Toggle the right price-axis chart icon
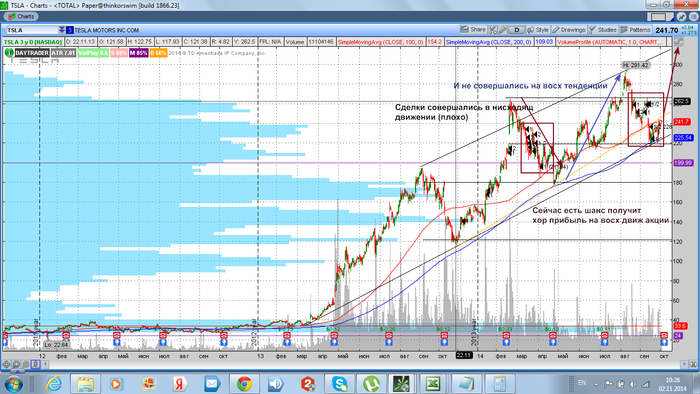 click(679, 42)
